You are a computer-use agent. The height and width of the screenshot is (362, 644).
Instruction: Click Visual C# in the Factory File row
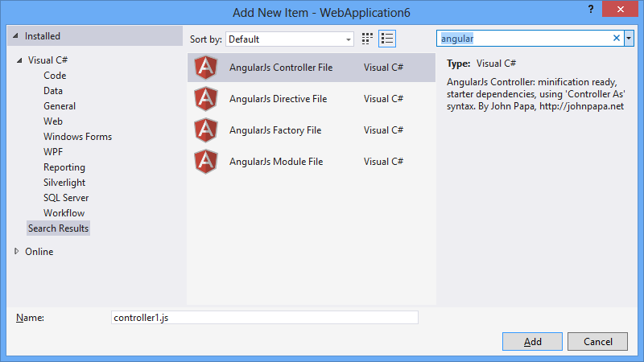click(x=384, y=130)
